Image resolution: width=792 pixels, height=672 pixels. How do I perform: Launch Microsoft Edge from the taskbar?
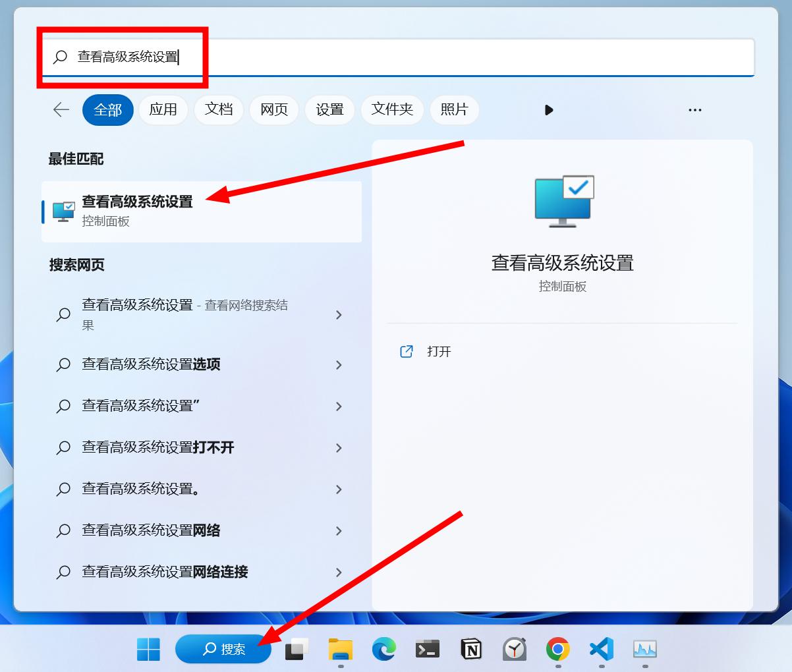coord(383,650)
